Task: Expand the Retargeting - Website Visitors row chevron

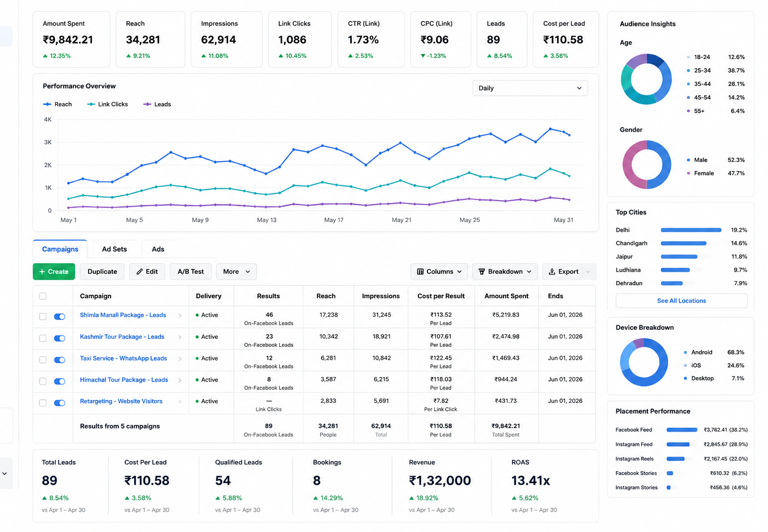Action: (x=180, y=402)
